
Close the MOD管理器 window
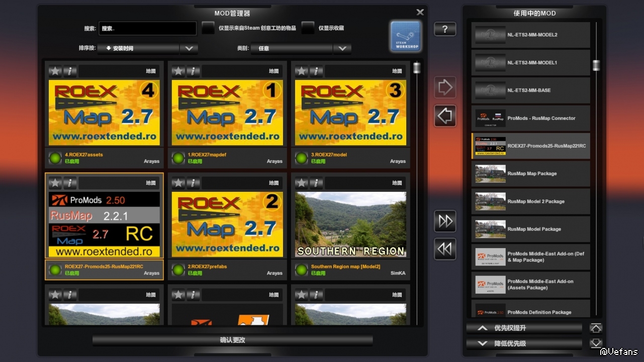point(420,12)
